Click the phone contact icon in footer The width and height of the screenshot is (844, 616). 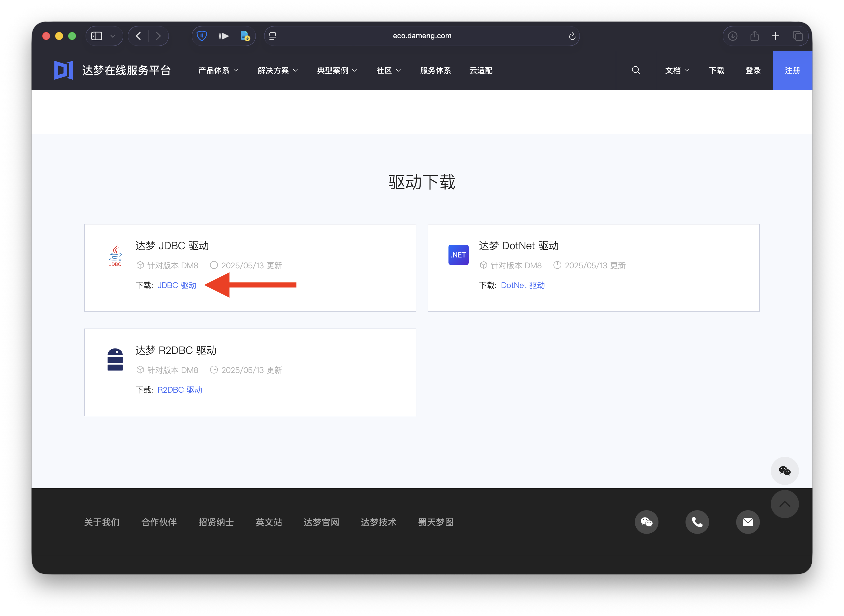click(x=697, y=522)
